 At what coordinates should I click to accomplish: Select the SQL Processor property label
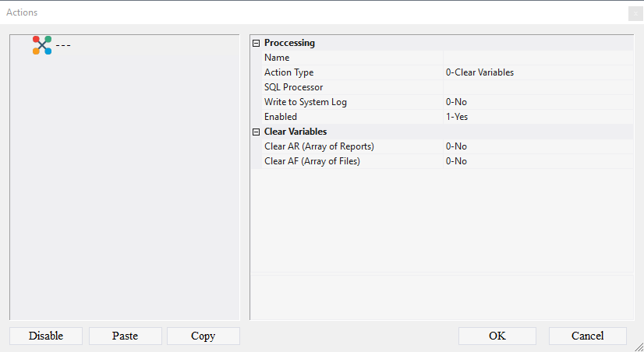click(x=293, y=87)
